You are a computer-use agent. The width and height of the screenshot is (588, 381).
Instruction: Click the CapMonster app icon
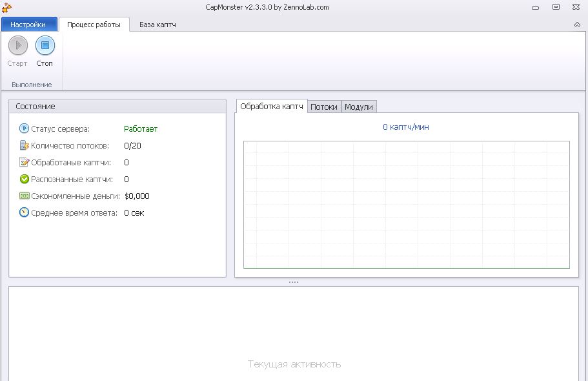(6, 7)
